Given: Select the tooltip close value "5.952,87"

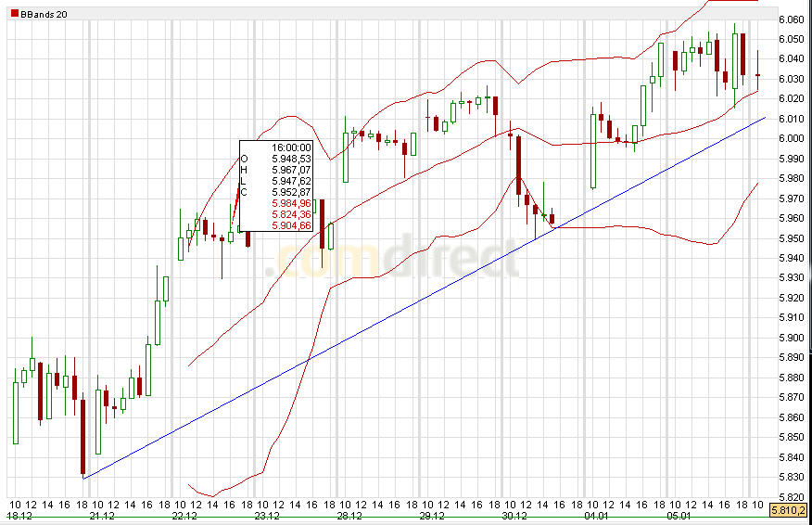Looking at the screenshot, I should (x=292, y=192).
